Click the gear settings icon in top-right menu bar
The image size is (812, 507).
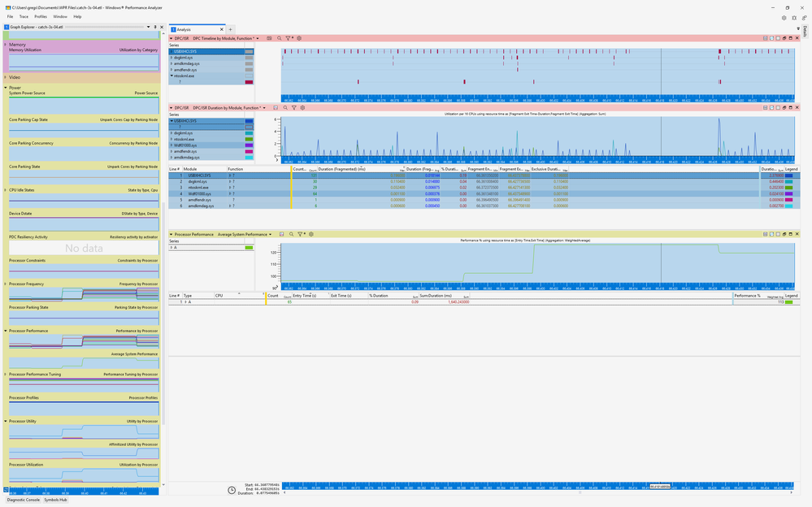[784, 18]
